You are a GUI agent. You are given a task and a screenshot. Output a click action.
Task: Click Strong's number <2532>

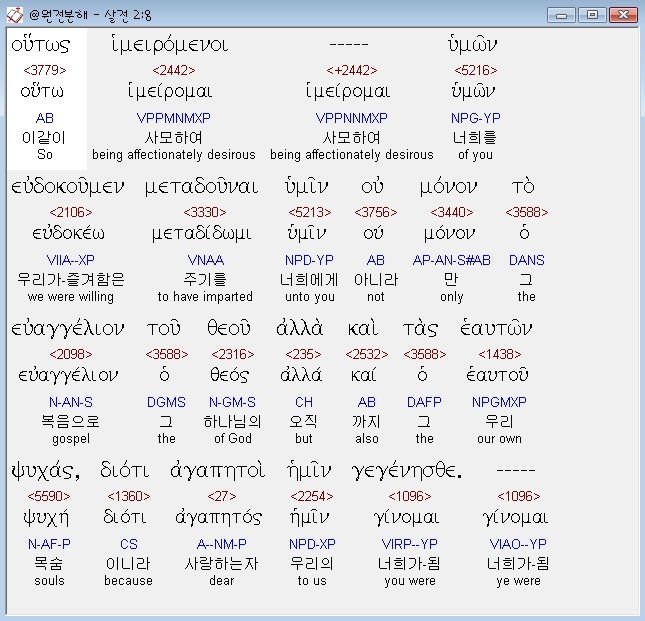coord(367,354)
